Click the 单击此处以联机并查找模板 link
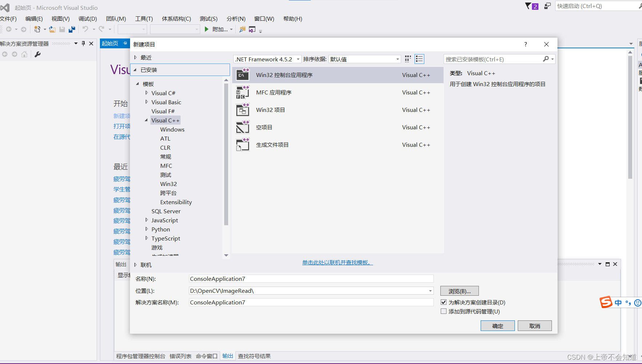Screen dimensions: 642x364 point(338,262)
